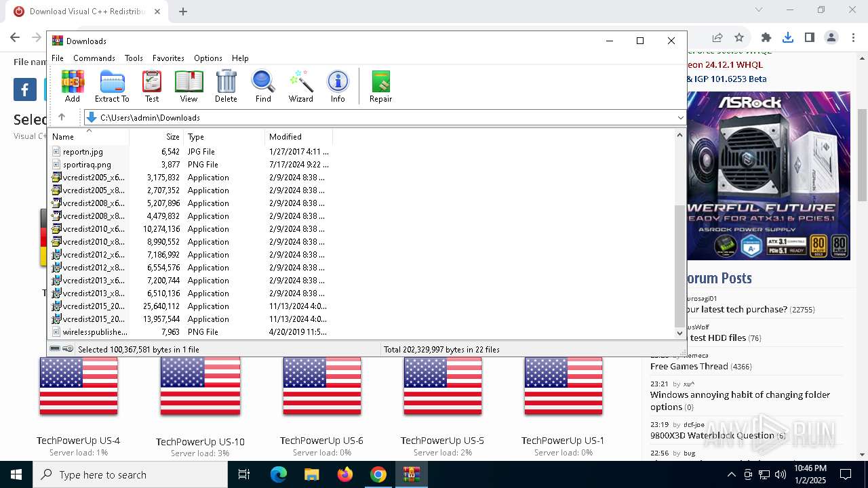Expand the address path dropdown arrow
Screen dimensions: 868x488
[680, 117]
